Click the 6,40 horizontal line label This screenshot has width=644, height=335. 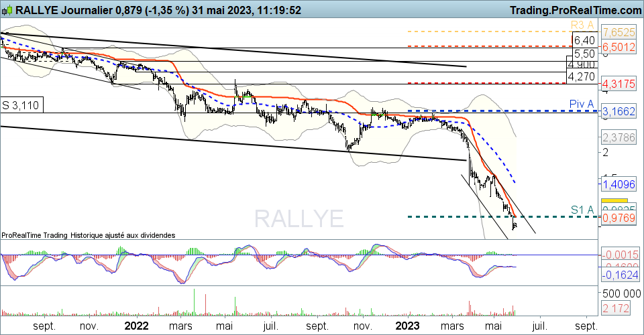[x=584, y=40]
